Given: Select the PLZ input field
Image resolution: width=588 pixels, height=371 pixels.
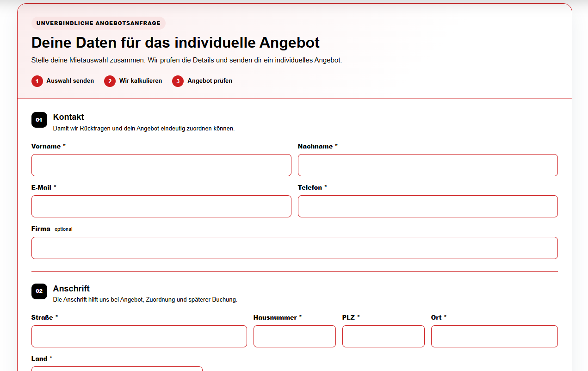Looking at the screenshot, I should pos(384,336).
